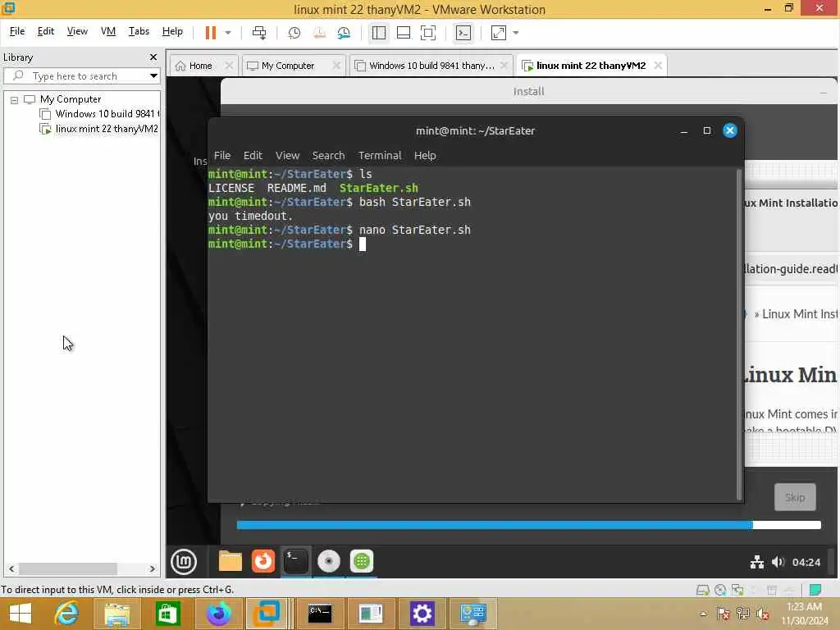Open the power options dropdown arrow
Viewport: 840px width, 630px height.
pos(228,33)
